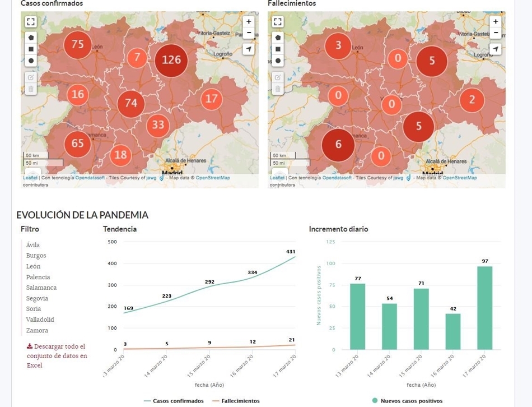Select the circle draw tool

tap(31, 60)
